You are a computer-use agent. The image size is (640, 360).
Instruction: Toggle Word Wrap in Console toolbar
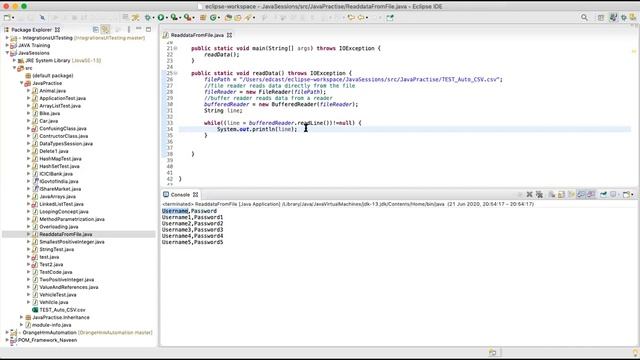571,195
